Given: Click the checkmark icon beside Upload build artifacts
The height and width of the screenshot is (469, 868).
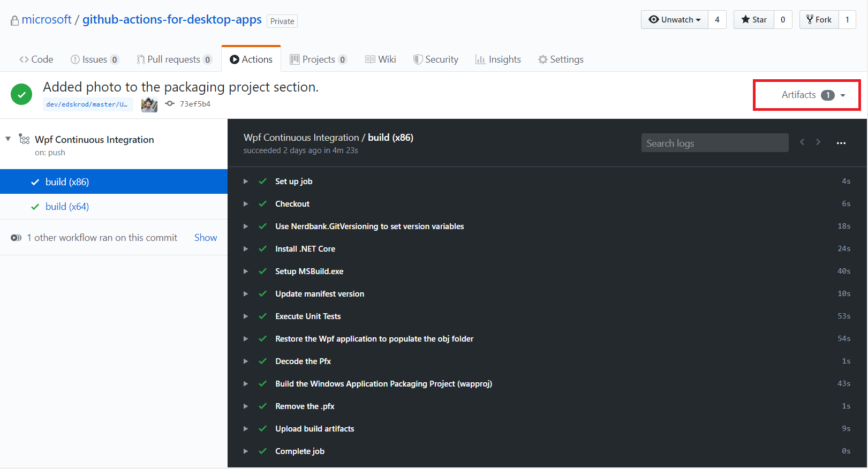Looking at the screenshot, I should click(x=263, y=429).
